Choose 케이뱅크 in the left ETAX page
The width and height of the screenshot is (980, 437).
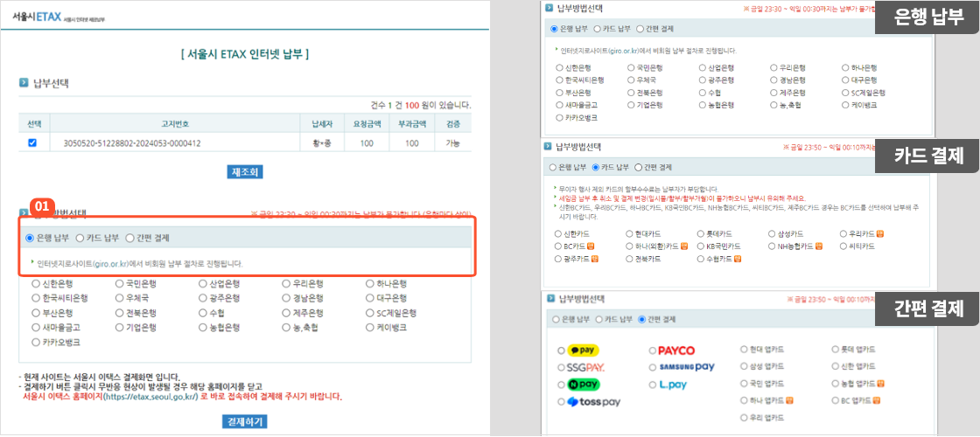pyautogui.click(x=371, y=327)
